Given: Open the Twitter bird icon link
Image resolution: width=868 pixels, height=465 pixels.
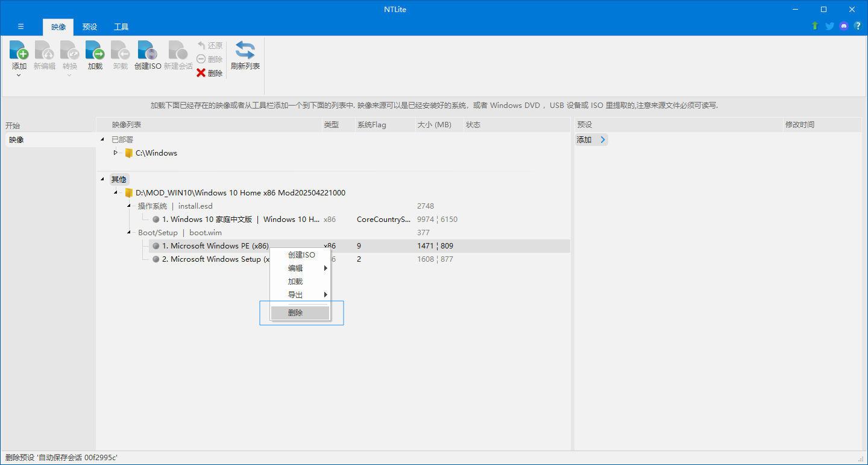Looking at the screenshot, I should [x=829, y=26].
